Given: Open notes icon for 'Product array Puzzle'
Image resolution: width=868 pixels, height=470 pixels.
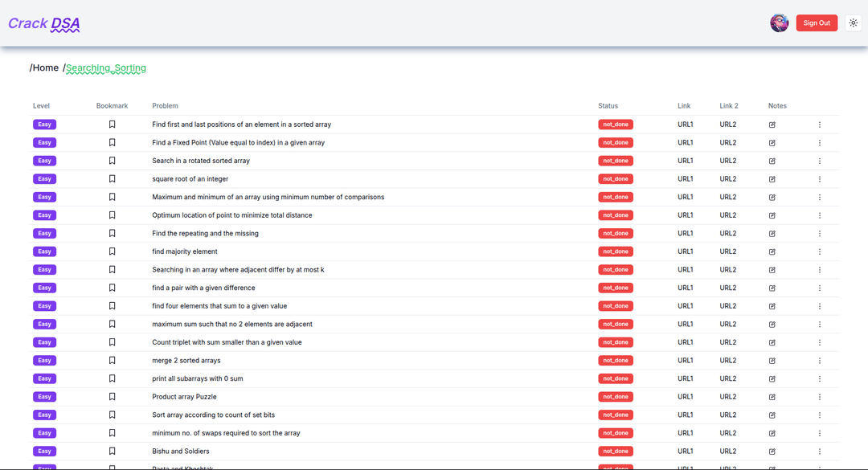Looking at the screenshot, I should (x=772, y=397).
